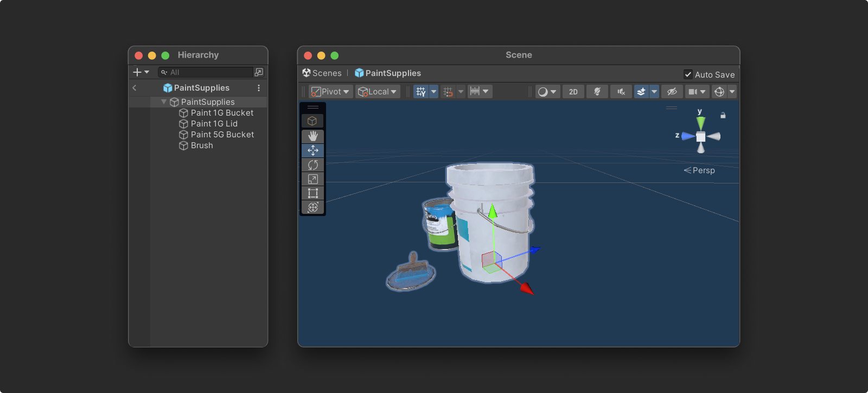The image size is (868, 393).
Task: Pick the combined Transform tool
Action: click(313, 207)
